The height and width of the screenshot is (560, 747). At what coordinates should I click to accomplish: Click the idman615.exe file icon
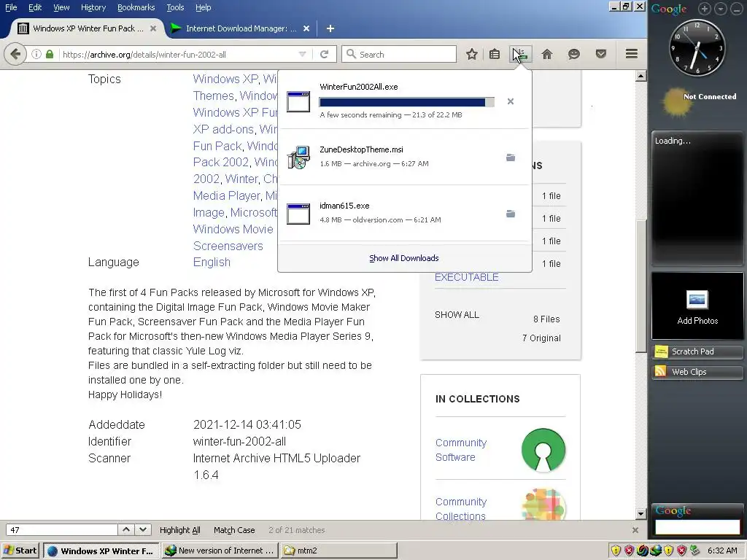298,214
